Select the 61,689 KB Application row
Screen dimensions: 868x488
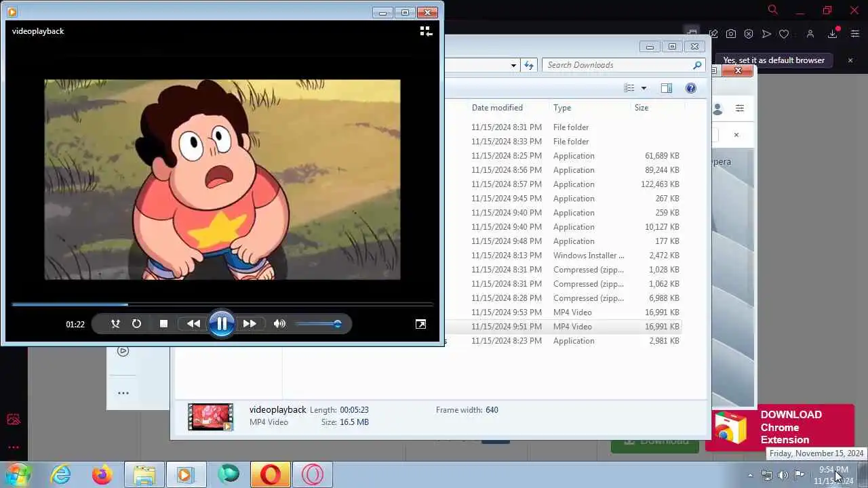tap(563, 156)
